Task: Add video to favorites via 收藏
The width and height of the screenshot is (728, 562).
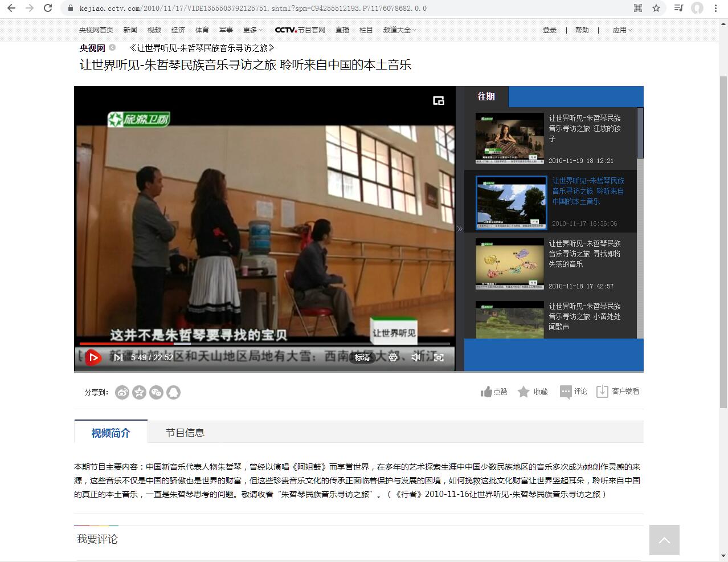Action: pos(533,392)
